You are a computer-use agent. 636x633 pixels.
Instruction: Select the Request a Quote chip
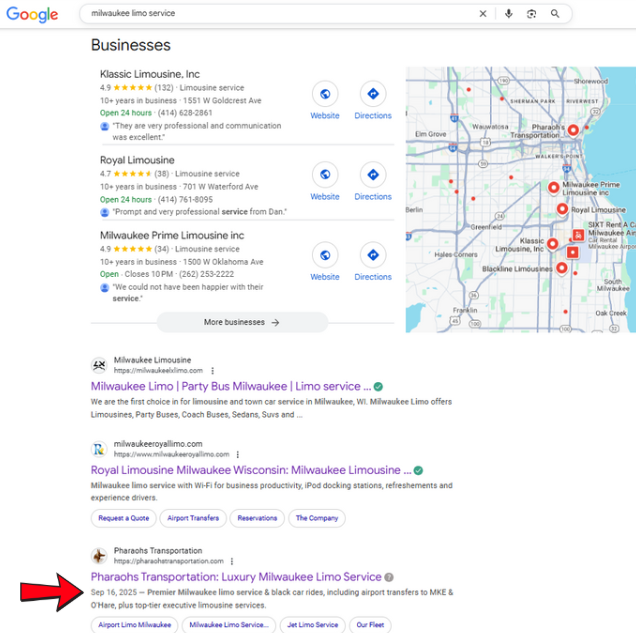click(124, 518)
